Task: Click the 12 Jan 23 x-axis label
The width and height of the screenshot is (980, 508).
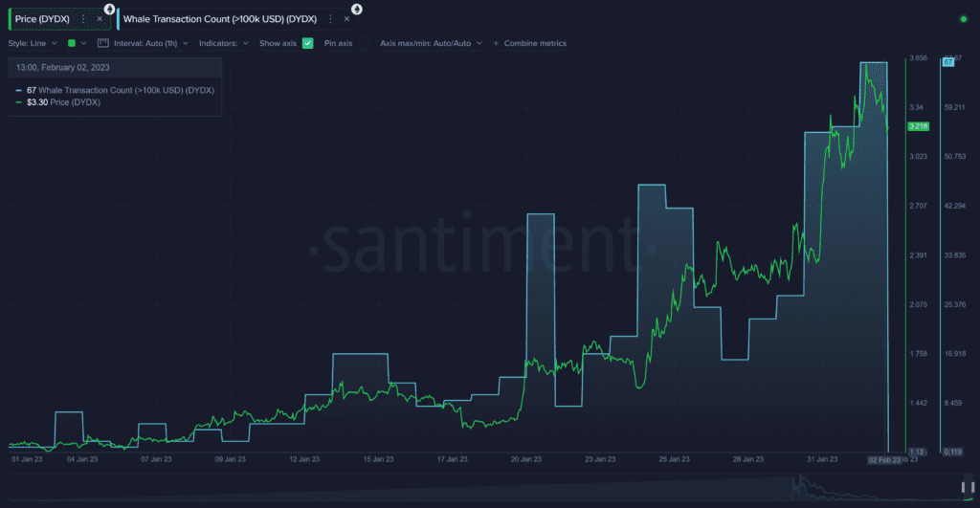Action: 304,459
